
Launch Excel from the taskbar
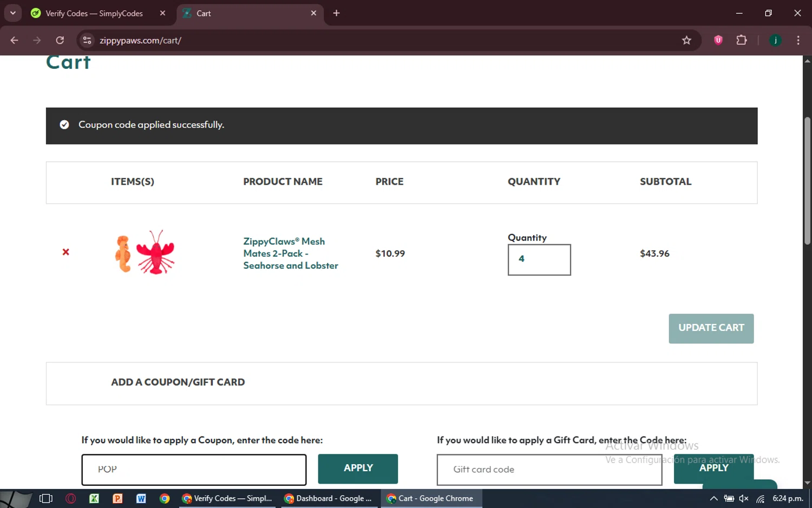(x=94, y=498)
